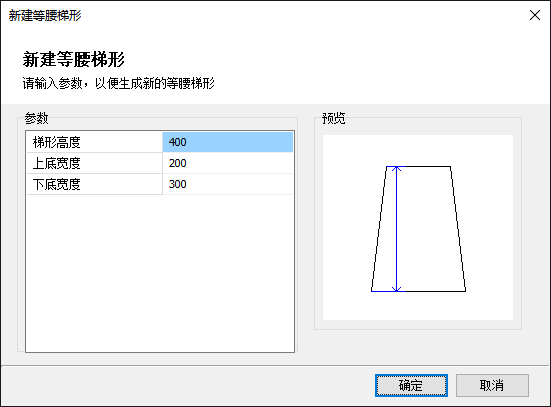Click the empty area below parameter rows
Screen dimensions: 551x407
coord(160,273)
